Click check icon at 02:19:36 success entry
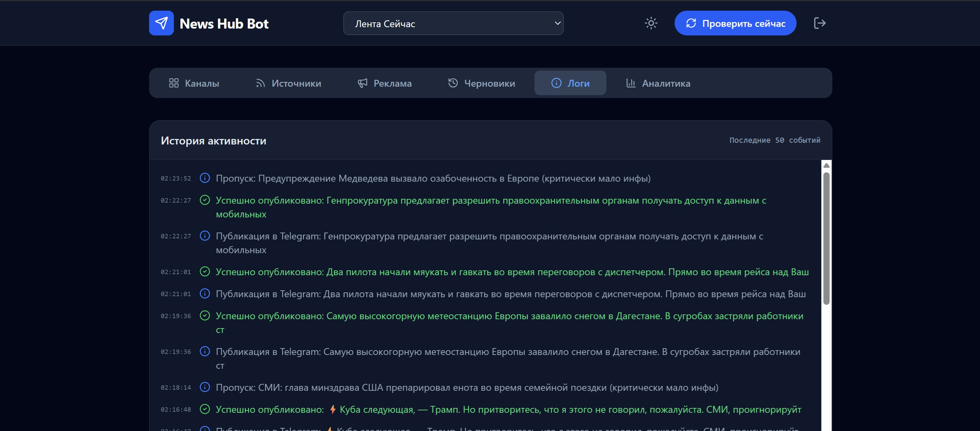Viewport: 980px width, 431px height. tap(205, 315)
